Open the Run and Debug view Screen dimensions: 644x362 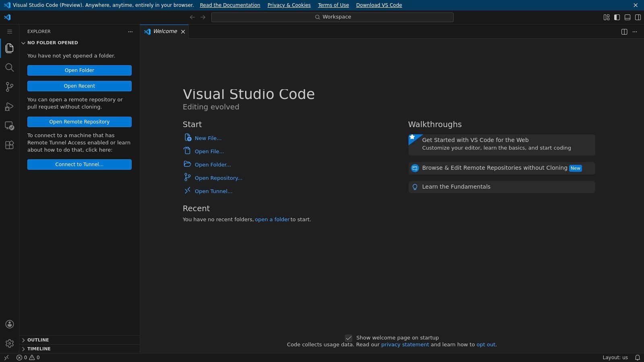coord(10,106)
